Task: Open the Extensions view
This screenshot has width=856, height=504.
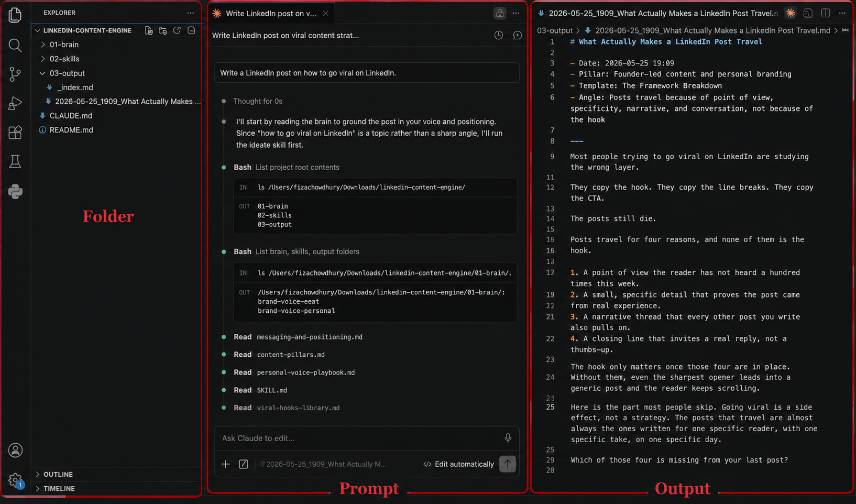Action: 15,133
